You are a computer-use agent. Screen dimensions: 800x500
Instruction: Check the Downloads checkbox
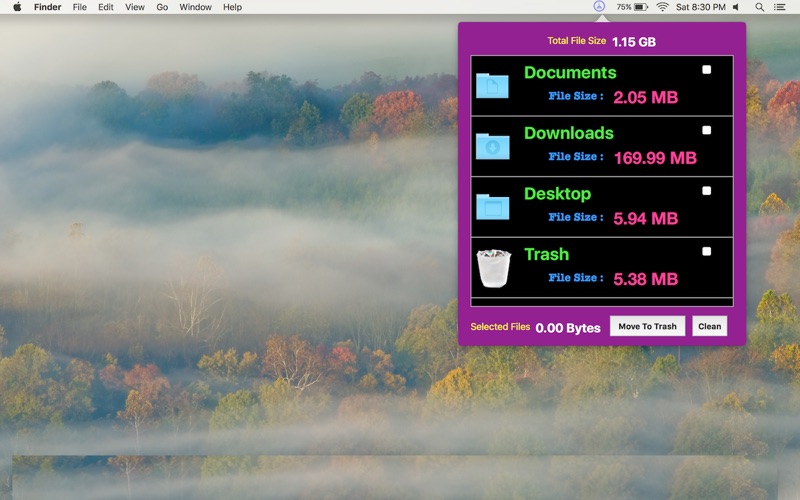point(707,130)
